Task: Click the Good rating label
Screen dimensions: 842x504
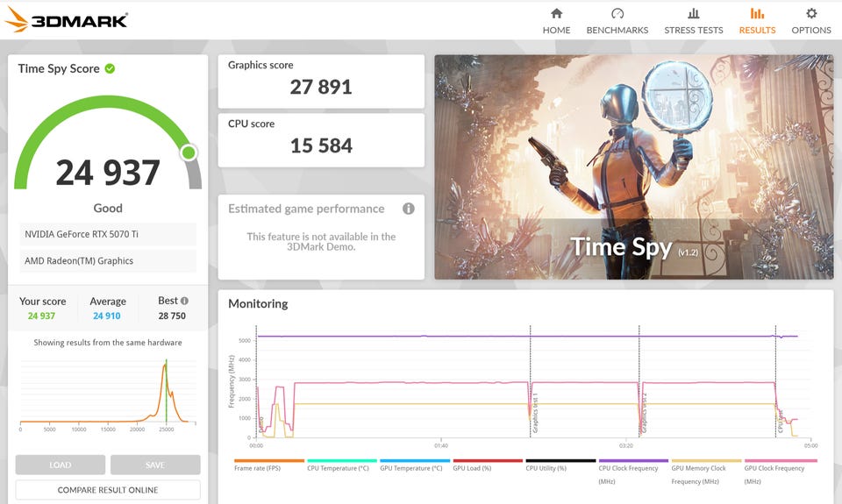Action: coord(108,209)
